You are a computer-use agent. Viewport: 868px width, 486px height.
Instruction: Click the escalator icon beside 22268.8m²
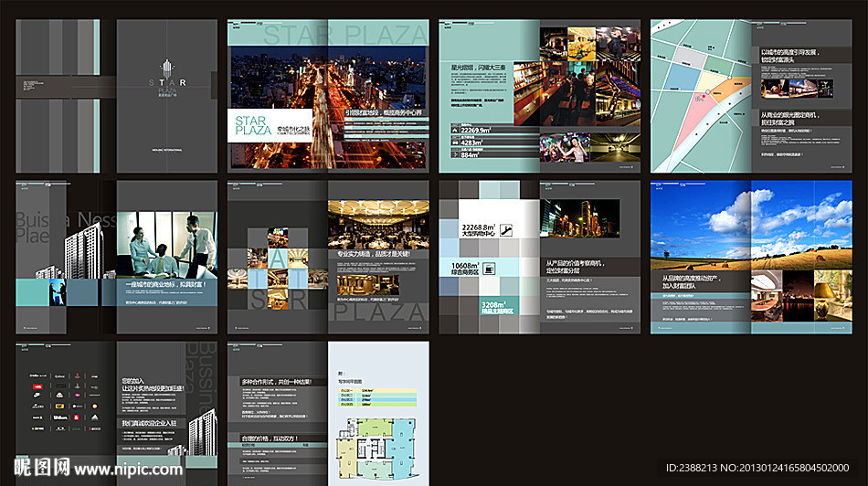[506, 230]
